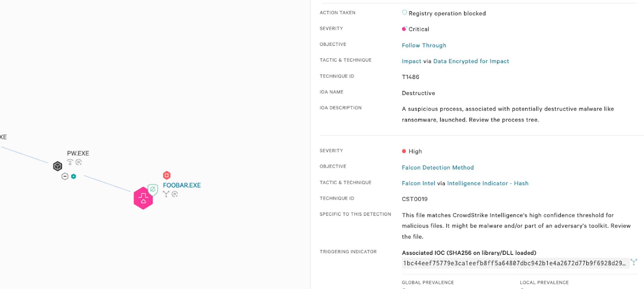Click the green shield blocked badge
The image size is (644, 289).
[x=153, y=189]
